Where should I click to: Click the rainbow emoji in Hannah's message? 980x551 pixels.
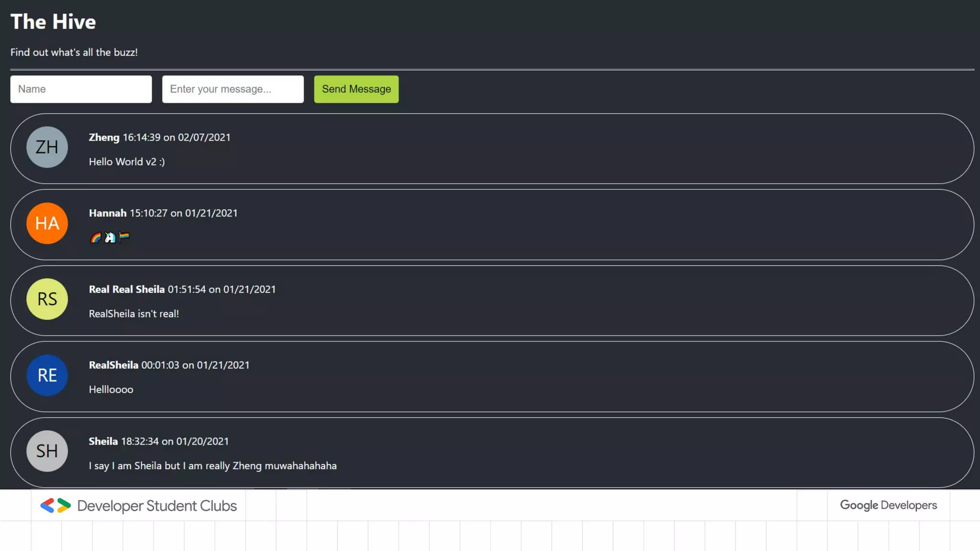pos(96,237)
